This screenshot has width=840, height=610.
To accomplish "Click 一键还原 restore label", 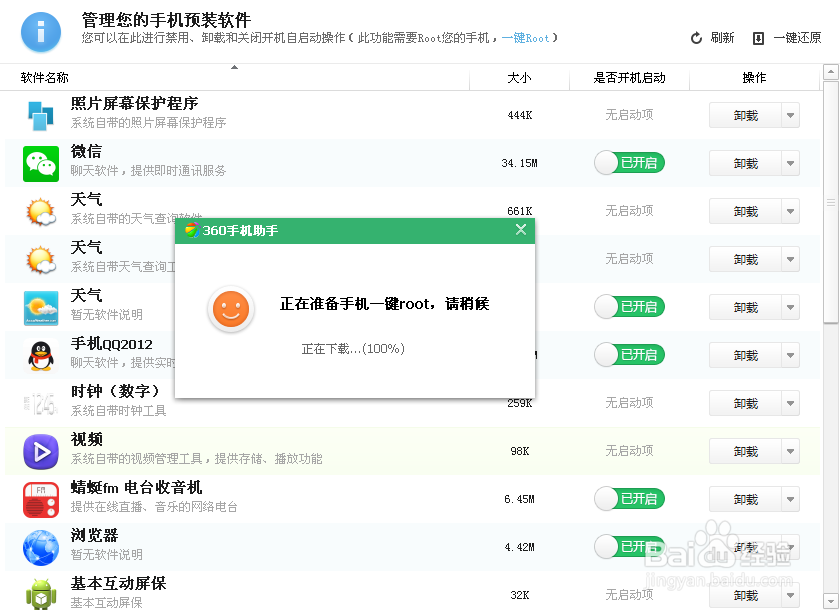I will 797,37.
